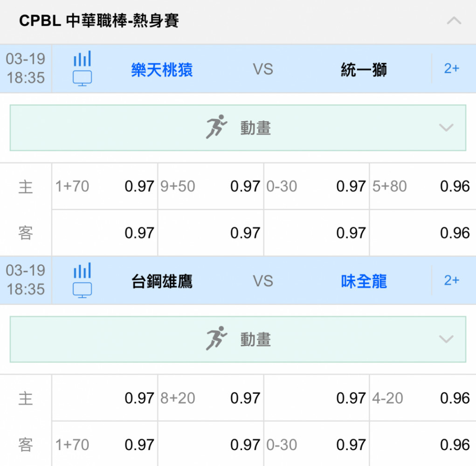This screenshot has height=466, width=476.
Task: Select team 樂天桃猿
Action: (x=162, y=69)
